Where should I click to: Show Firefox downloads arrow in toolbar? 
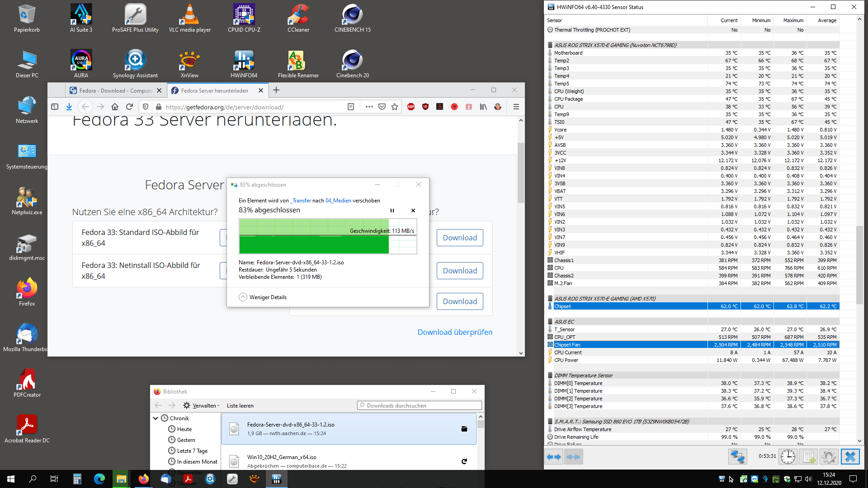tap(69, 107)
